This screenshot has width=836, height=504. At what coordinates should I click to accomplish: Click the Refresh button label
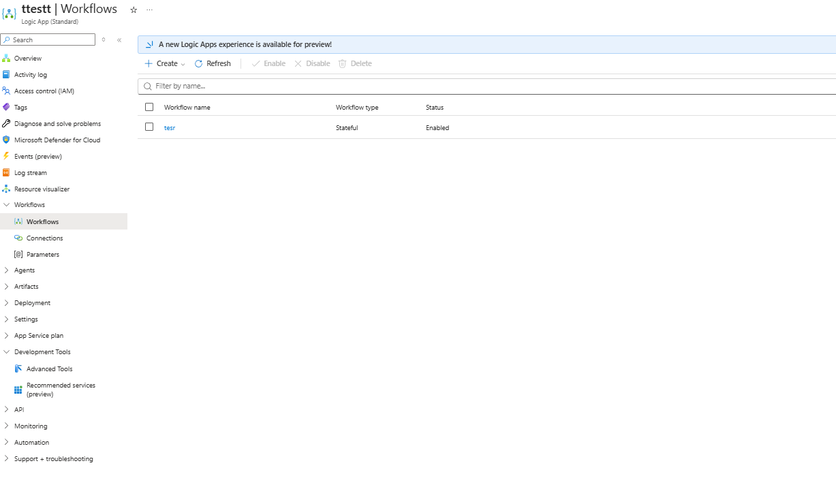219,63
